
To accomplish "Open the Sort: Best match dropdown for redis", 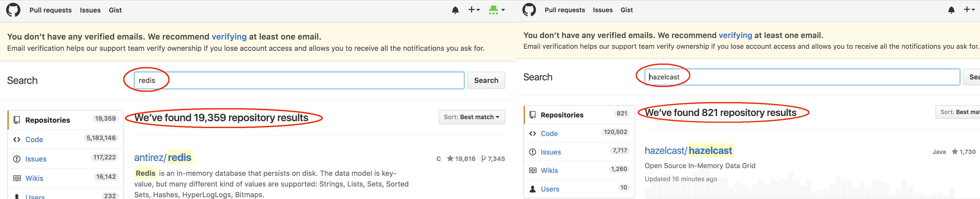I will tap(471, 117).
